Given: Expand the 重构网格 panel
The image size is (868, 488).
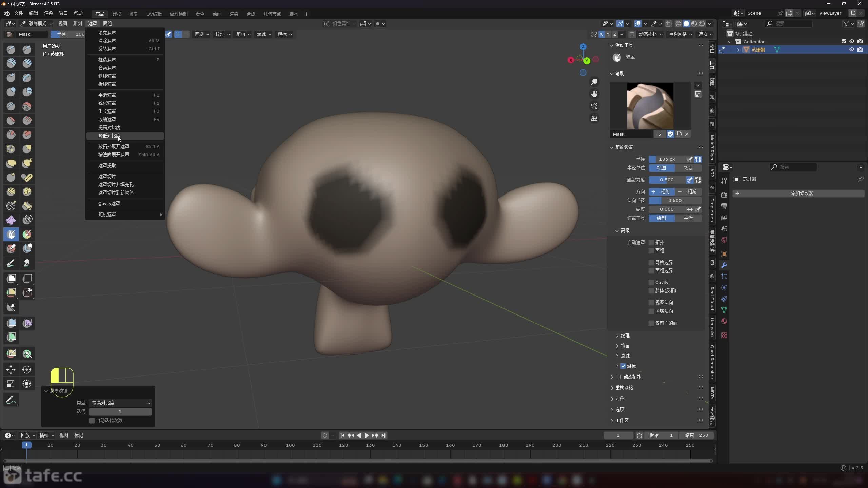Looking at the screenshot, I should click(x=624, y=388).
